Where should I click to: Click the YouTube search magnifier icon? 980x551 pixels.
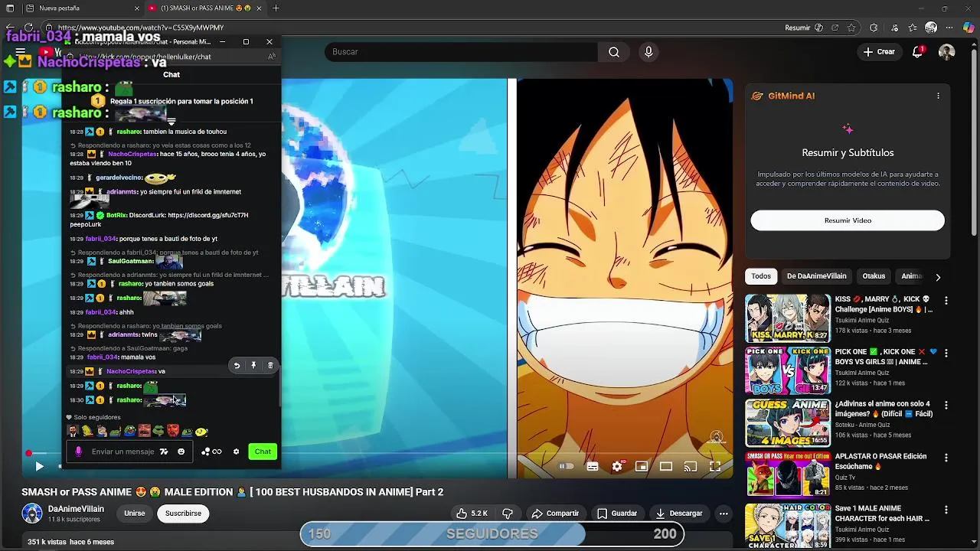614,52
